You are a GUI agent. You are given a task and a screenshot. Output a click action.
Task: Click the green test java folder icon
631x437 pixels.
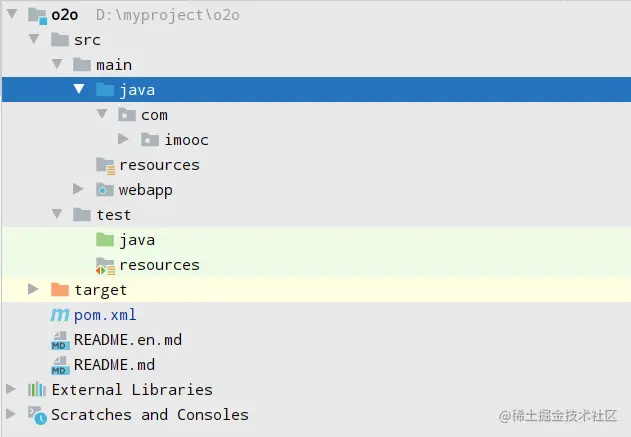(x=105, y=240)
